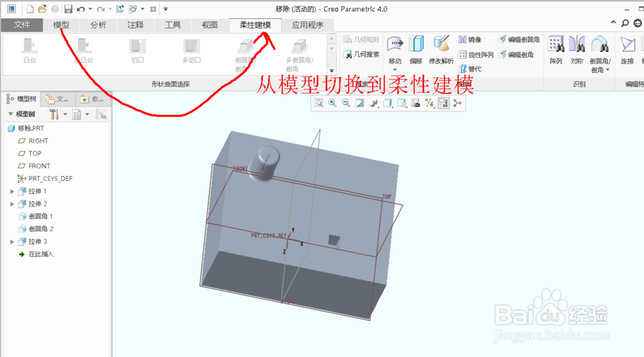The image size is (644, 357).
Task: Click the 替代 substitute button
Action: tap(470, 68)
